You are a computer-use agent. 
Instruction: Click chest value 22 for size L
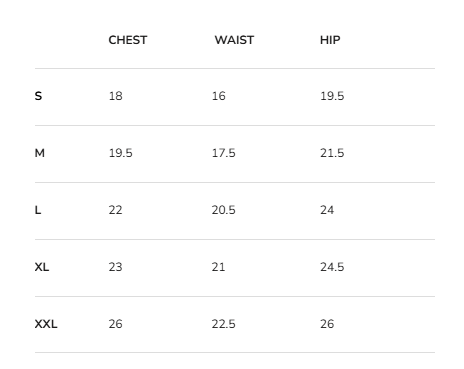116,210
